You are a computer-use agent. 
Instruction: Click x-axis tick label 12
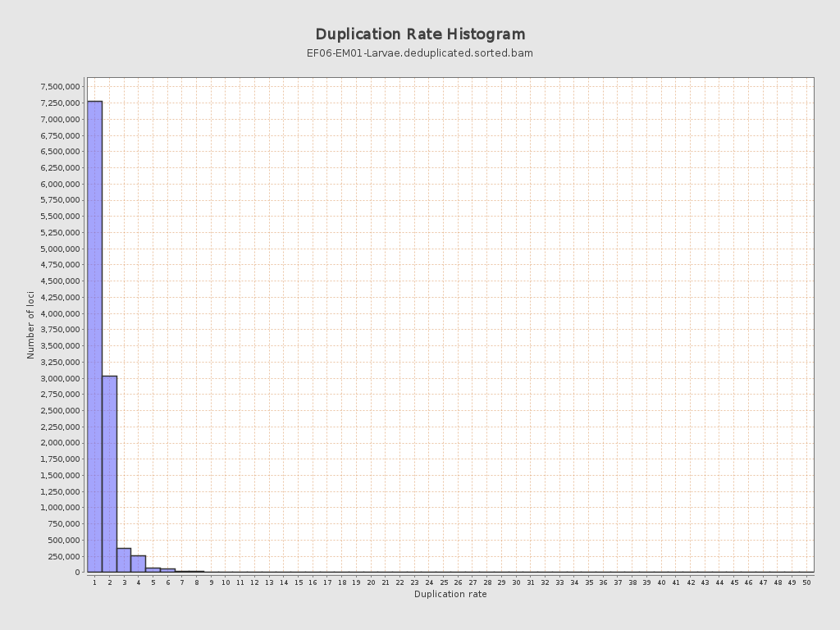point(254,582)
